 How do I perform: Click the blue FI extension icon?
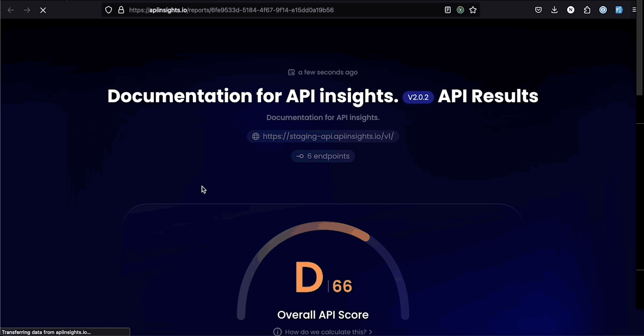(619, 10)
